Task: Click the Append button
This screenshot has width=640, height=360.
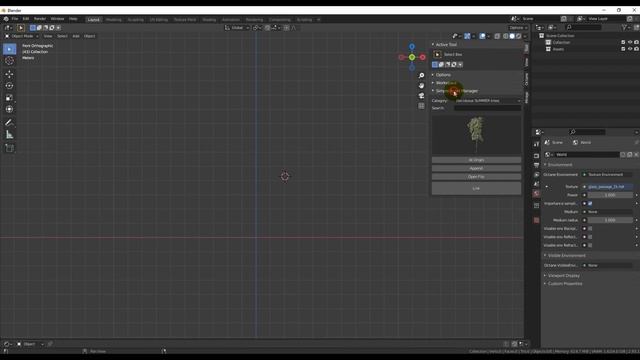Action: tap(476, 168)
